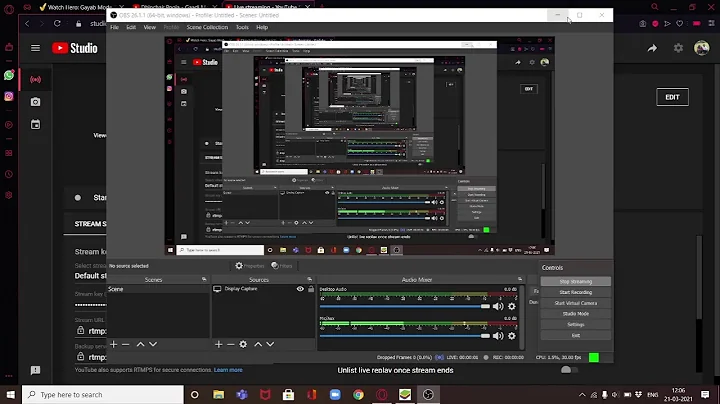Open Learn more link about RTMPS
The width and height of the screenshot is (720, 404).
tap(228, 370)
